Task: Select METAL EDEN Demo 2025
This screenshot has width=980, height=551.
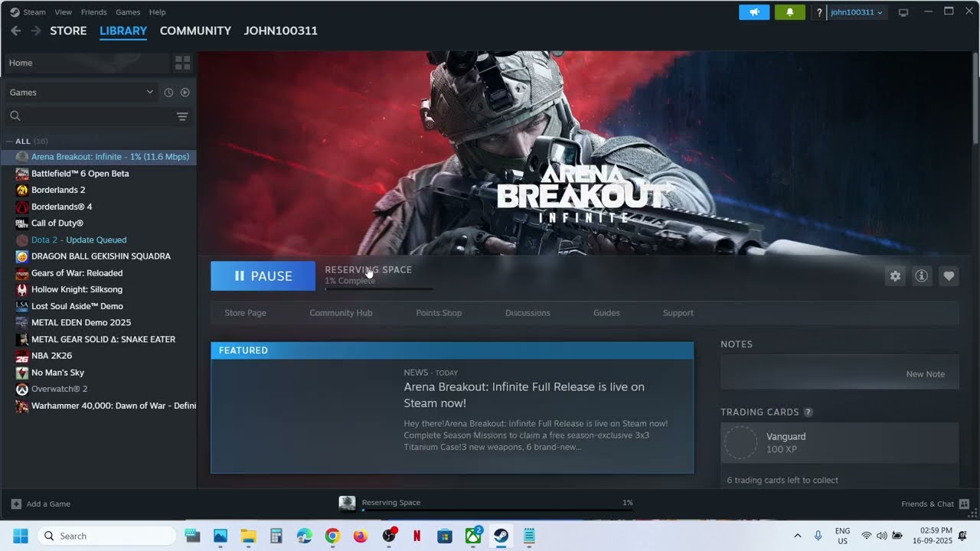Action: 99,323
